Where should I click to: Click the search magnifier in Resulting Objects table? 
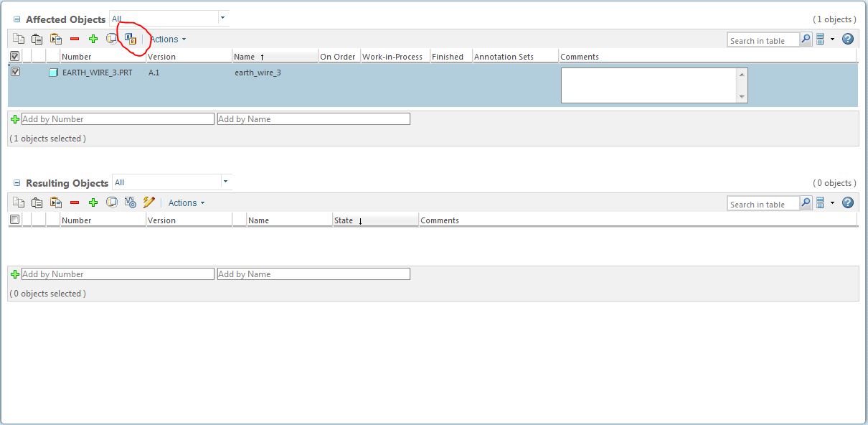click(806, 204)
